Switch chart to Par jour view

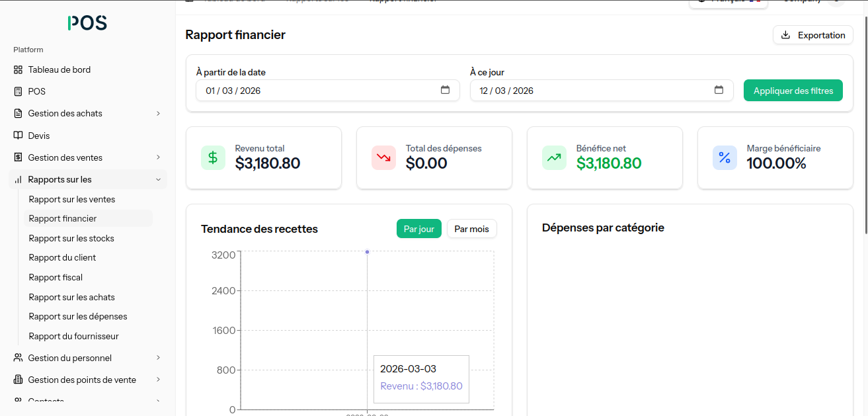pos(418,229)
